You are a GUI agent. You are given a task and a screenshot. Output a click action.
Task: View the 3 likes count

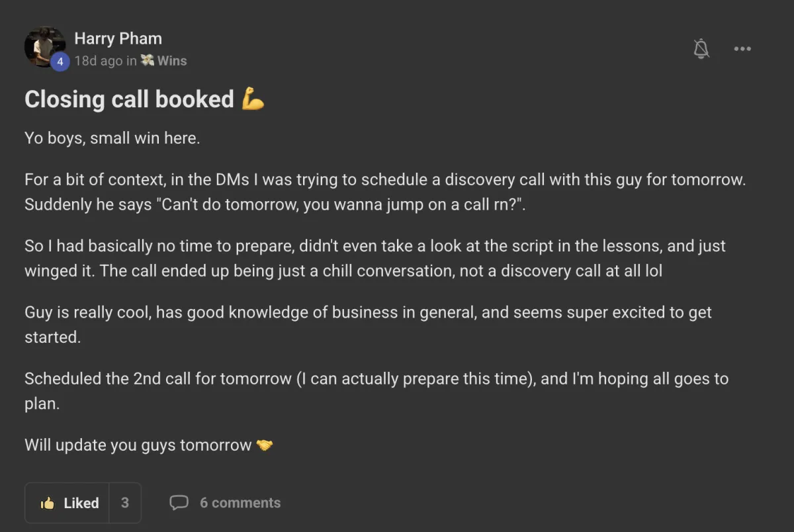124,504
